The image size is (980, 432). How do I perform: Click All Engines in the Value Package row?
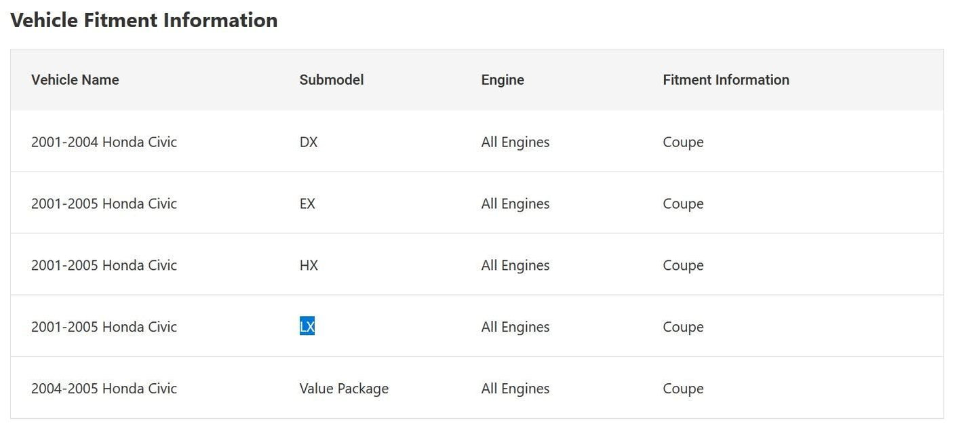pyautogui.click(x=515, y=389)
